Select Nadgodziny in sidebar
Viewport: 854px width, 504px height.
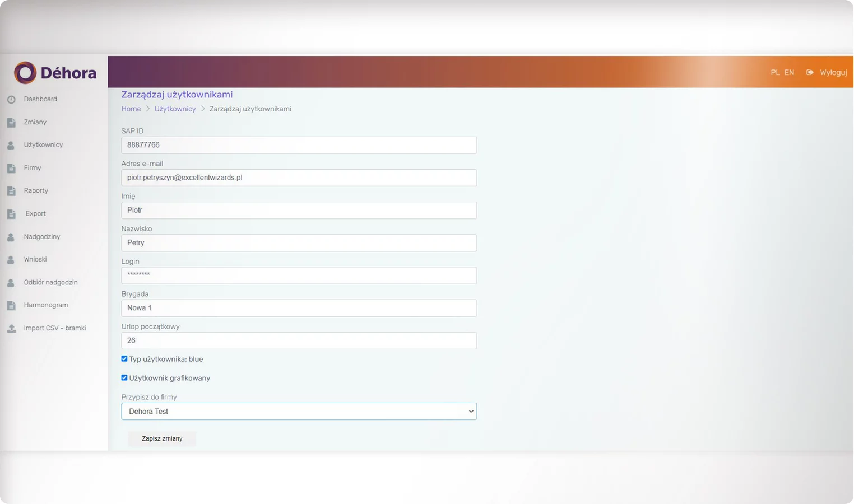(42, 237)
